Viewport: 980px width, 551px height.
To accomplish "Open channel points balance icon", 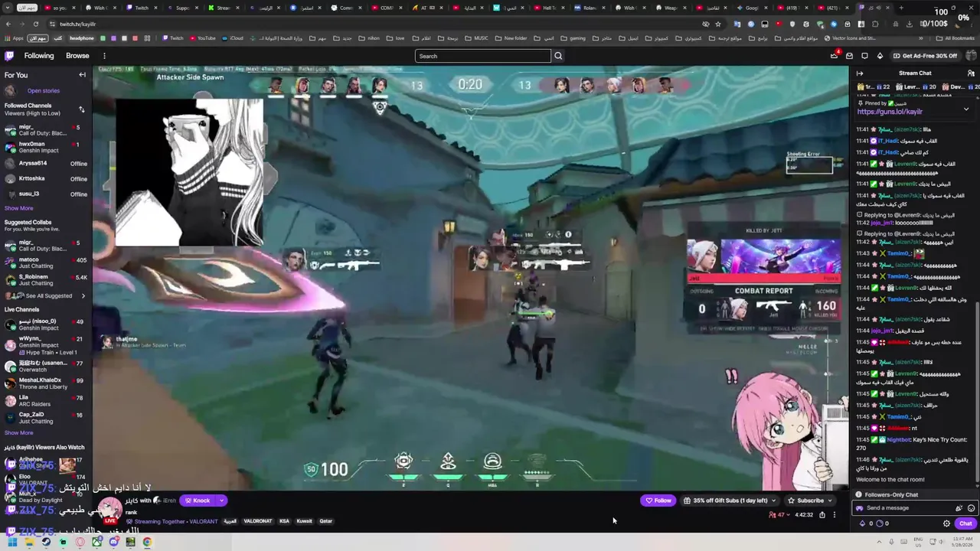I will click(881, 523).
